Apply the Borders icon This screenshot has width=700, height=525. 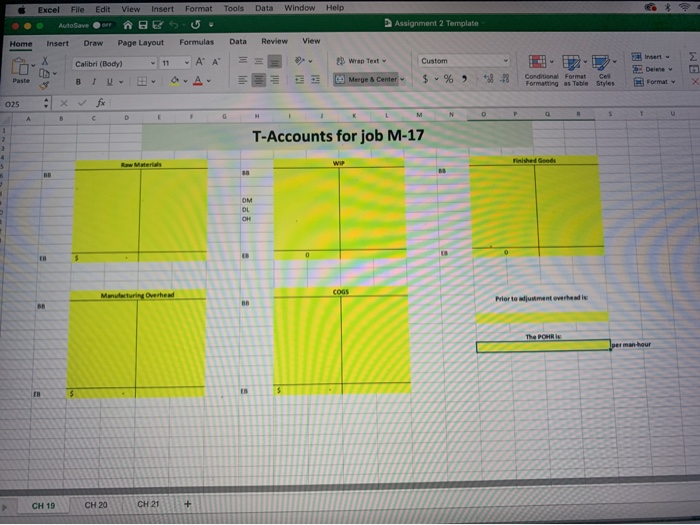point(142,82)
